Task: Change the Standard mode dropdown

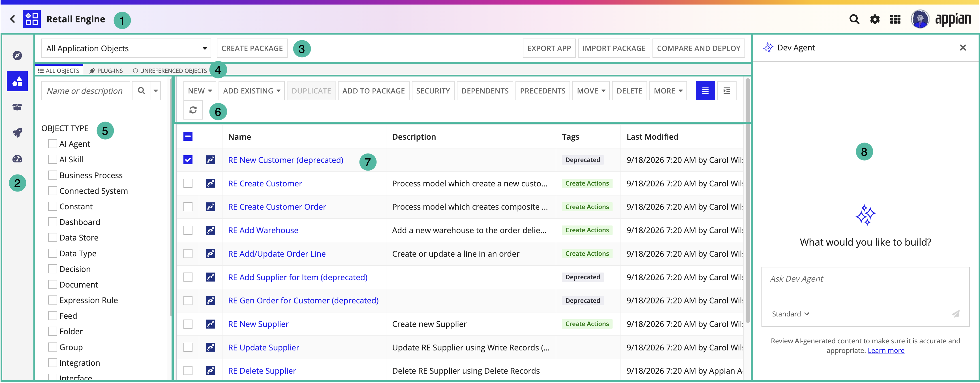Action: pyautogui.click(x=790, y=314)
